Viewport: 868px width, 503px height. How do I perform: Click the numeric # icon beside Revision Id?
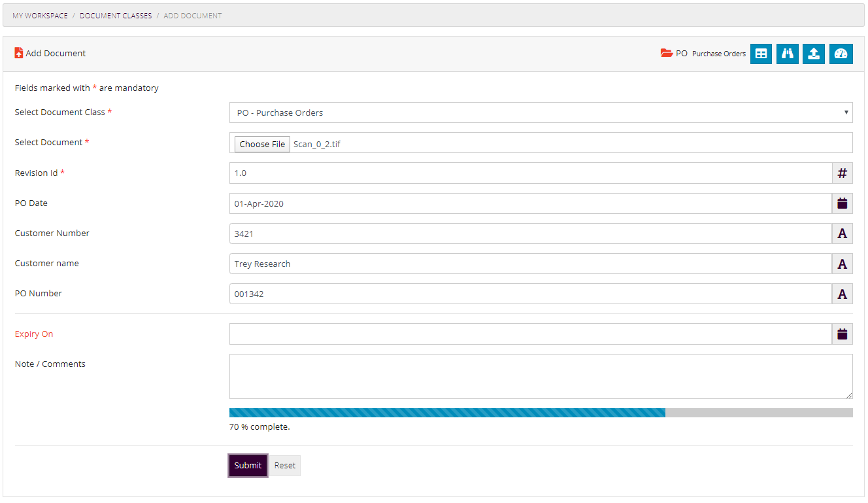point(842,173)
